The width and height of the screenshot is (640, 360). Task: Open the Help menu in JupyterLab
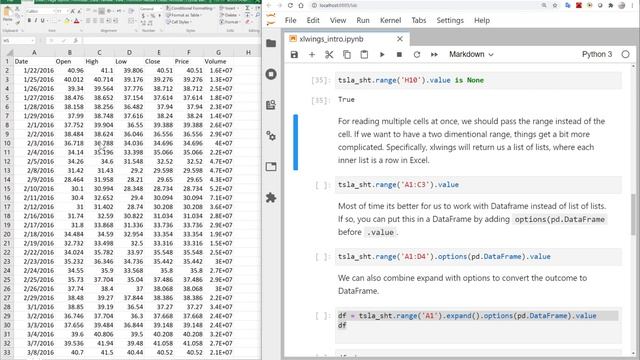[482, 20]
